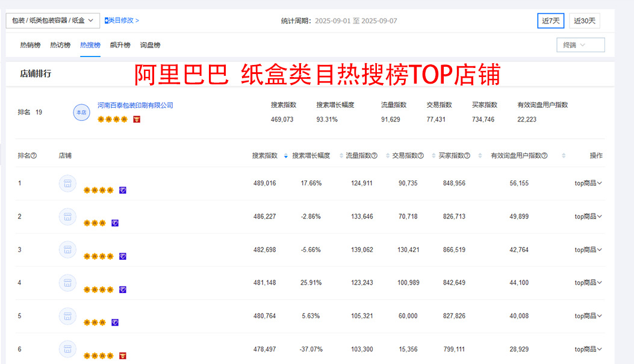The width and height of the screenshot is (634, 364).
Task: Select the 近30天 period button
Action: (x=585, y=20)
